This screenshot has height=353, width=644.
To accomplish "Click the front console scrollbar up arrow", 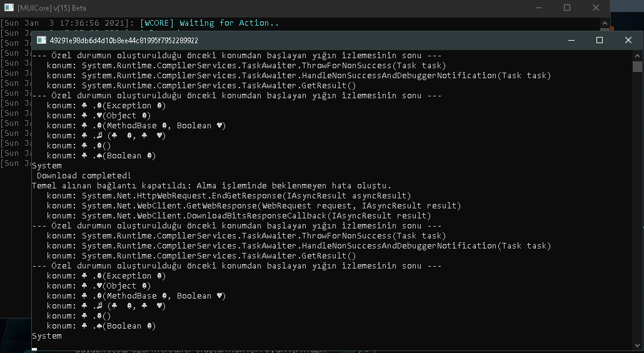I will pyautogui.click(x=637, y=55).
